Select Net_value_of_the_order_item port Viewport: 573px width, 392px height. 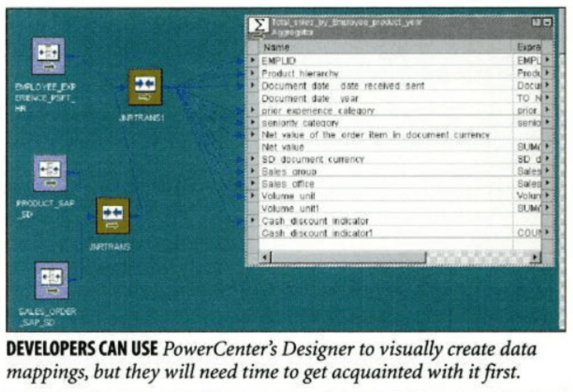pyautogui.click(x=376, y=135)
